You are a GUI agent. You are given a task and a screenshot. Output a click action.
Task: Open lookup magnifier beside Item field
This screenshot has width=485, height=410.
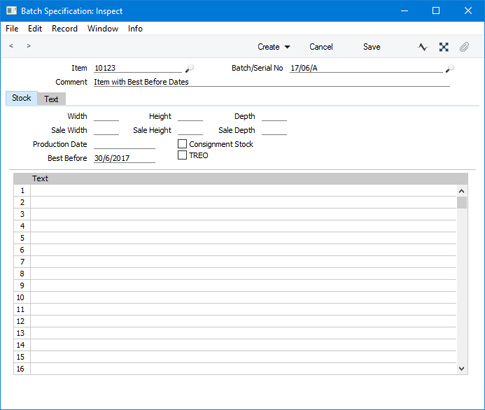tap(190, 68)
